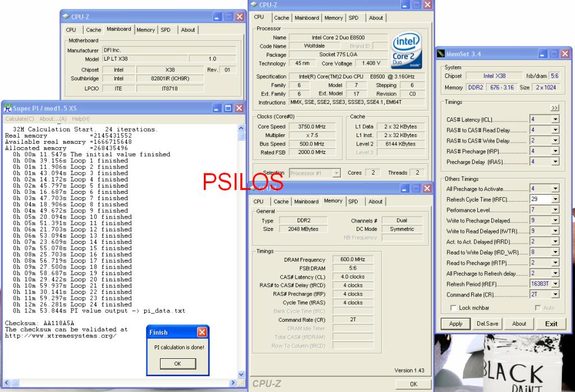This screenshot has height=392, width=575.
Task: Open the Act. to Act. Delayed (tRRD) dropdown
Action: 555,241
